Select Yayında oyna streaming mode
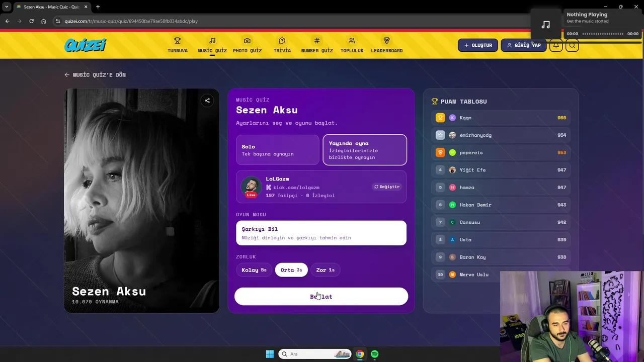Viewport: 644px width, 362px height. coord(365,150)
